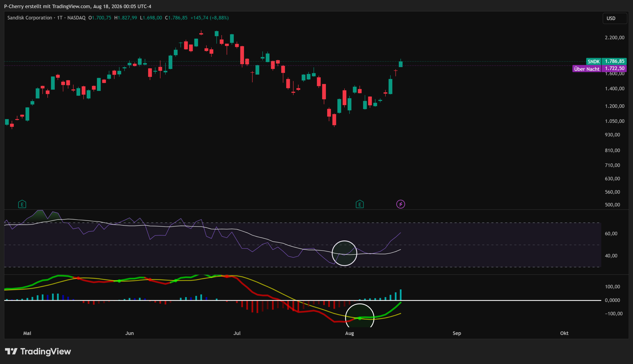Click the −100,00 MACD scale label
The width and height of the screenshot is (633, 364).
pos(614,314)
